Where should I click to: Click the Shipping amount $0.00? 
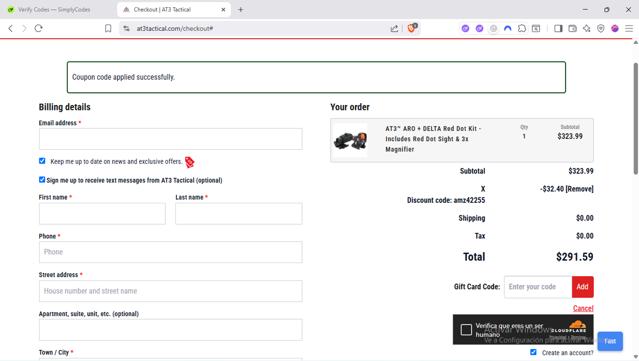click(x=584, y=218)
